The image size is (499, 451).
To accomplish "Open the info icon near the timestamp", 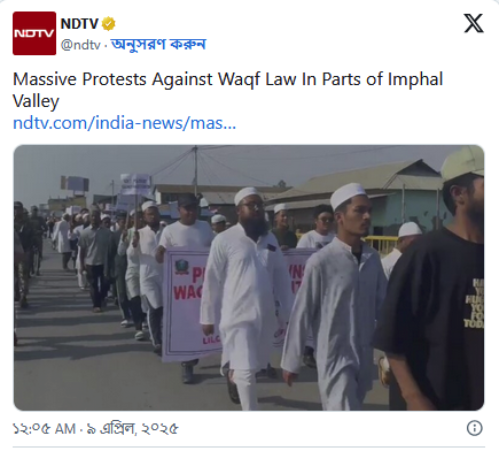I will pyautogui.click(x=474, y=428).
